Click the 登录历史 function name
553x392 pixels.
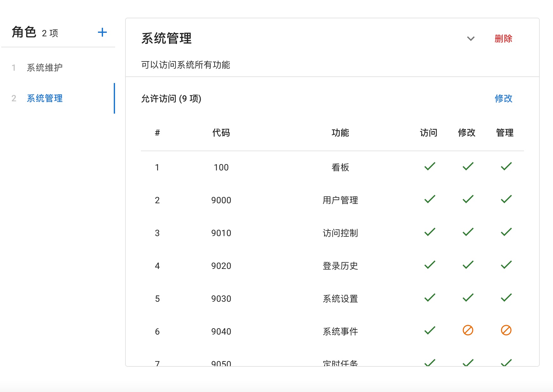[x=340, y=266]
